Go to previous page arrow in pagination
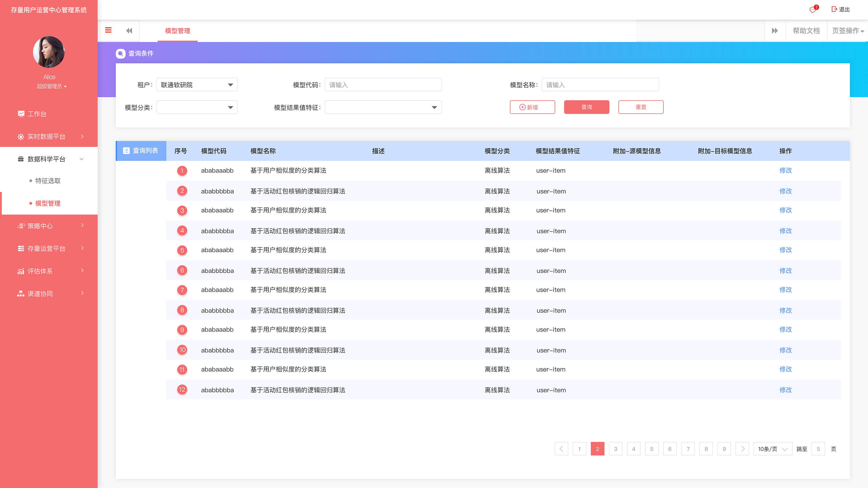This screenshot has width=868, height=488. [x=561, y=449]
